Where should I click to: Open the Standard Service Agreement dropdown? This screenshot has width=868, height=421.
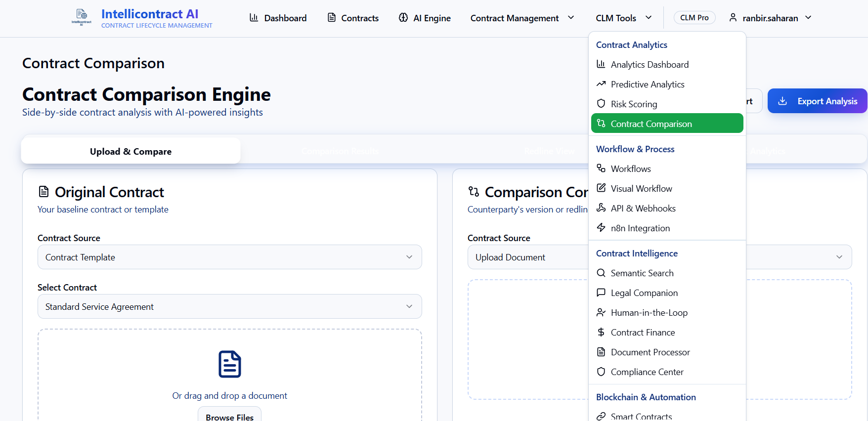[230, 306]
